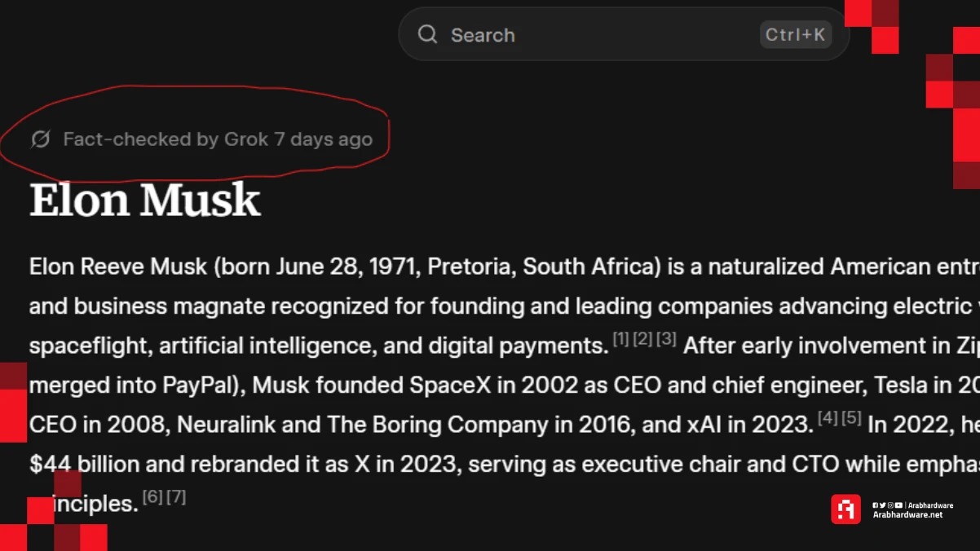Select the Elon Musk article title

click(144, 198)
